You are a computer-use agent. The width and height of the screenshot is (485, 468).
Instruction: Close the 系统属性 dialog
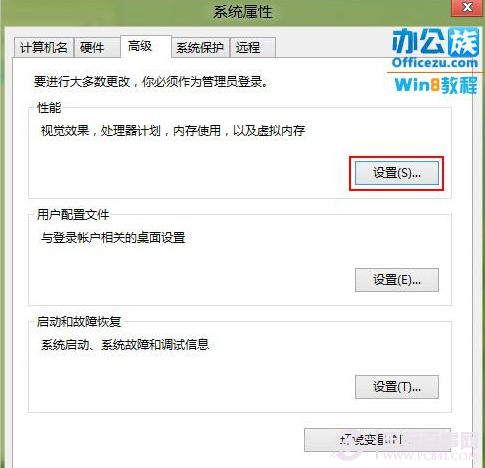click(468, 7)
